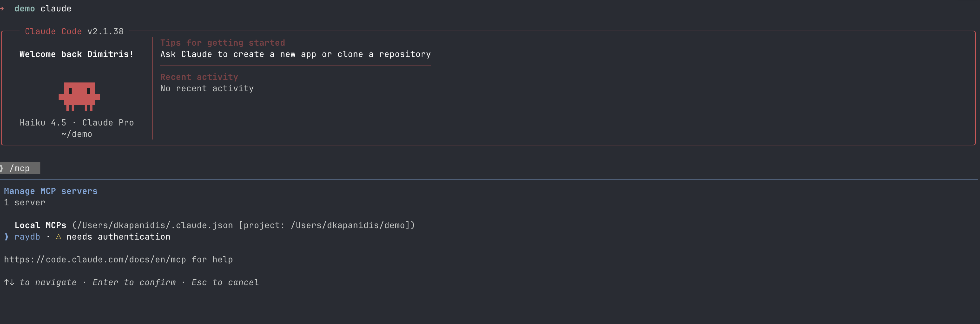Click the ~/demo working directory path

pos(77,134)
